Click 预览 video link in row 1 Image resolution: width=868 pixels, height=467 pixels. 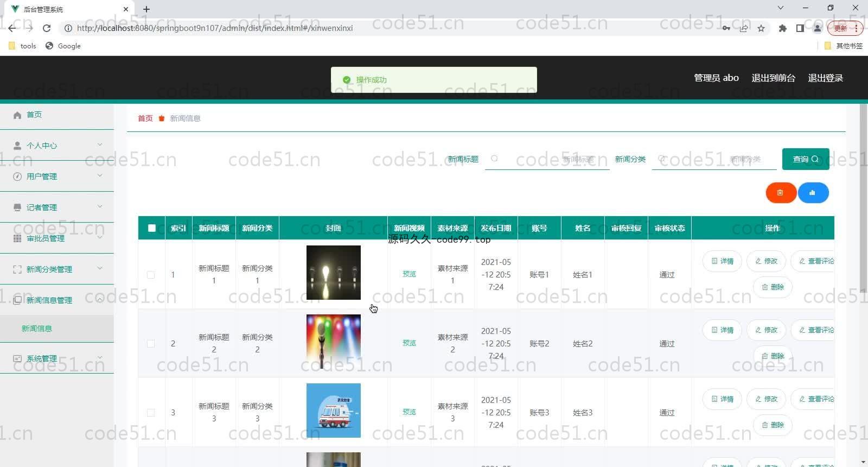coord(409,274)
